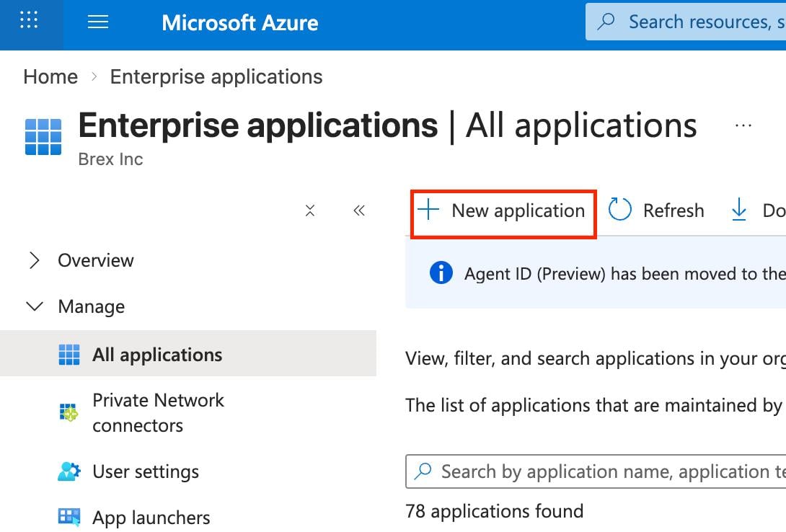Image resolution: width=786 pixels, height=532 pixels.
Task: Select All applications in the sidebar
Action: pyautogui.click(x=157, y=355)
